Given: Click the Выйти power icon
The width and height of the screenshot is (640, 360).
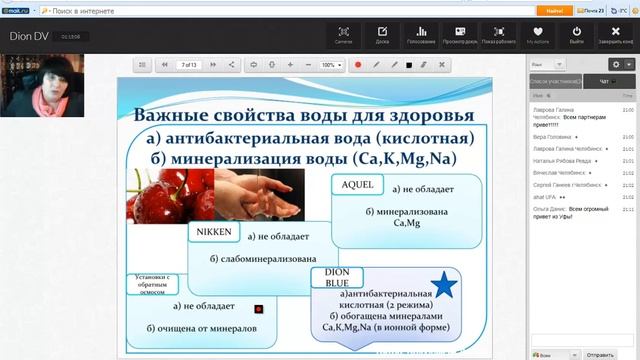Looking at the screenshot, I should coord(576,35).
